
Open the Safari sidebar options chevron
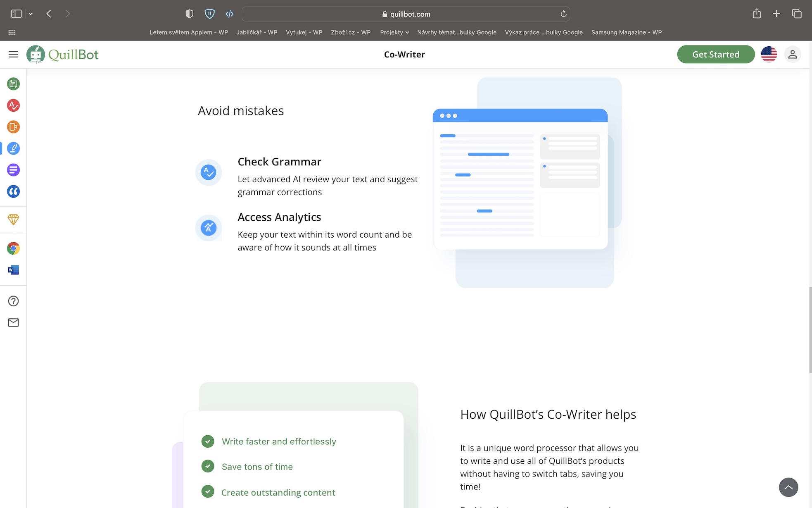[31, 14]
